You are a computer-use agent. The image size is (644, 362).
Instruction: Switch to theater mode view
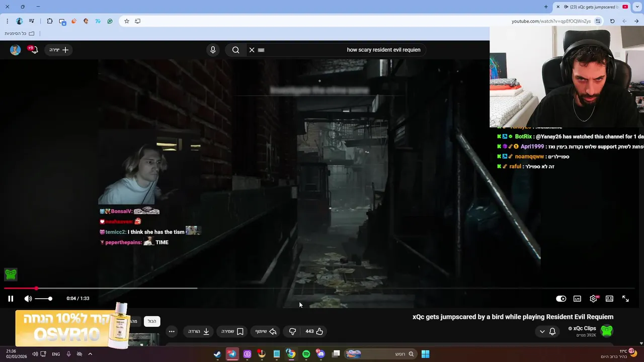point(609,299)
